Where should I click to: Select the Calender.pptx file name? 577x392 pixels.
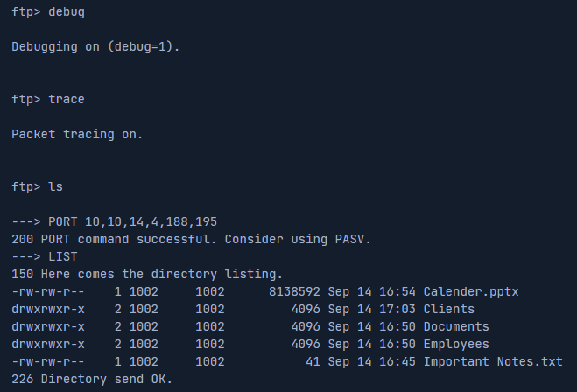pos(471,291)
